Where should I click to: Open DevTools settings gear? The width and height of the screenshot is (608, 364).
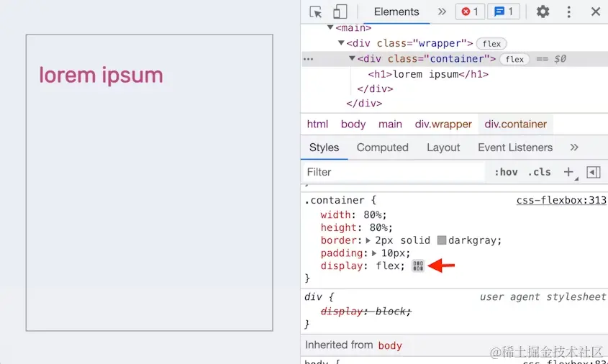pos(543,12)
